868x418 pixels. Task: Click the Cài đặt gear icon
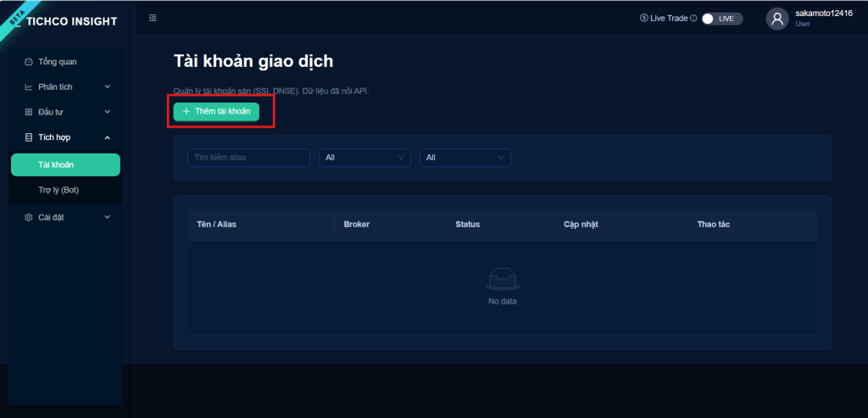coord(29,217)
